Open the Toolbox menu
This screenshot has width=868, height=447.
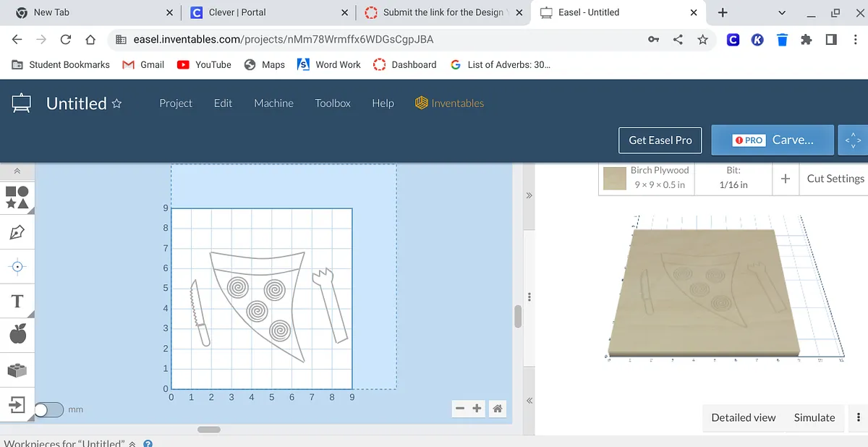(x=333, y=103)
